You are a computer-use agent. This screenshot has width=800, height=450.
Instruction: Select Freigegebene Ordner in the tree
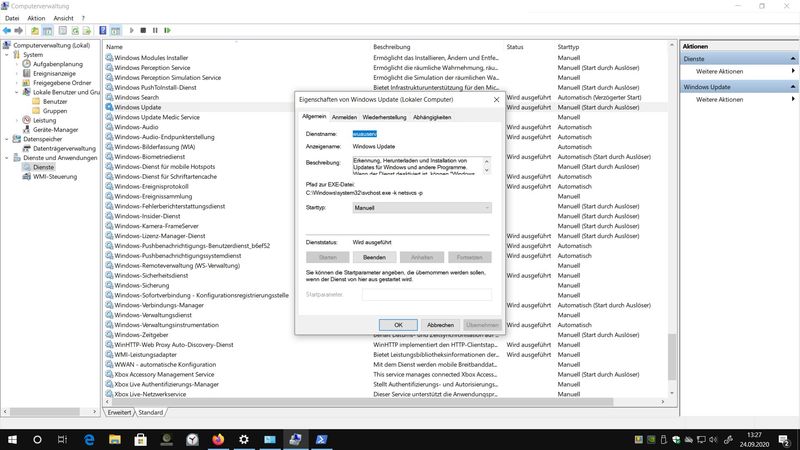click(62, 83)
